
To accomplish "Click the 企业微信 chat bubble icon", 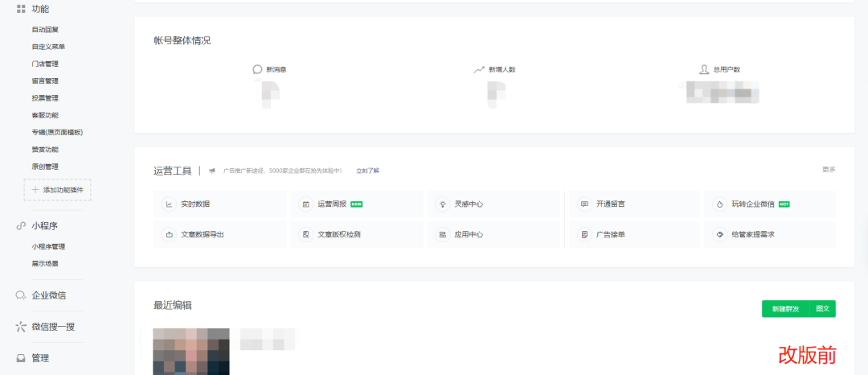I will tap(21, 295).
